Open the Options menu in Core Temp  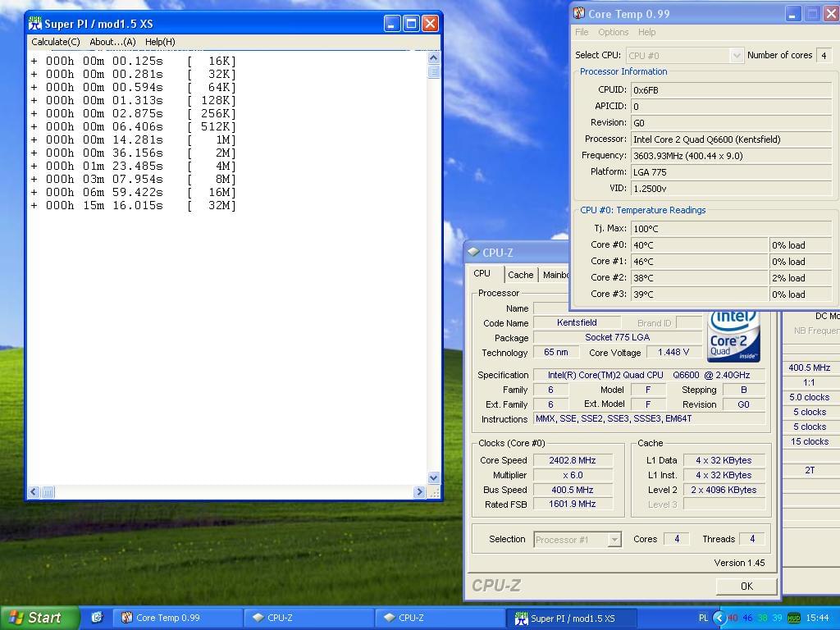click(x=613, y=32)
